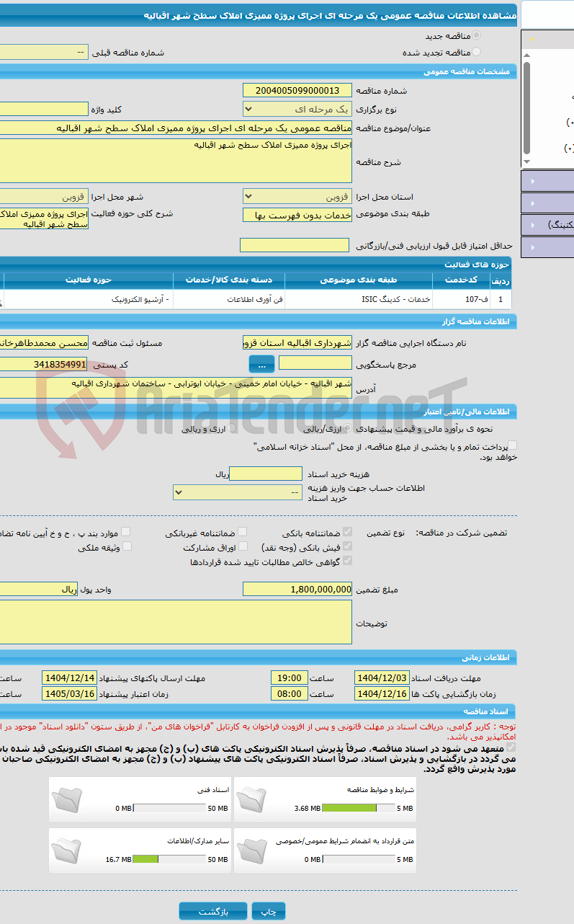This screenshot has width=574, height=924.
Task: Click the بازگشت back button
Action: [x=213, y=912]
